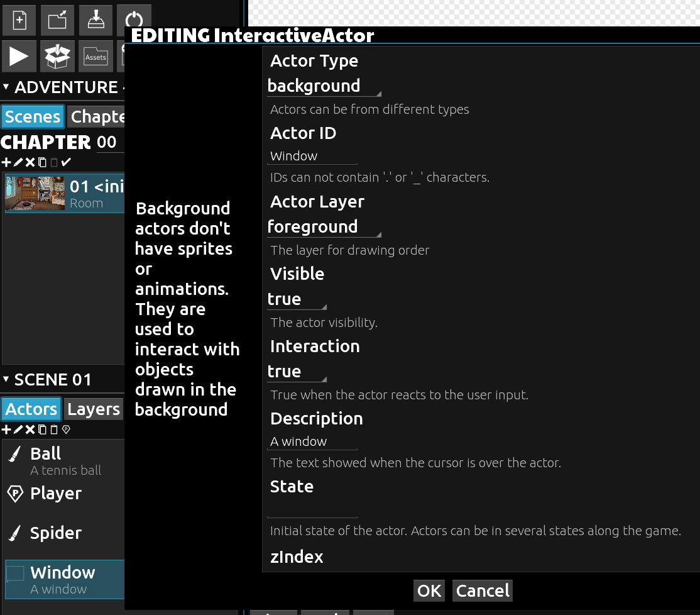Click the Package box icon
This screenshot has height=615, width=700.
point(57,57)
